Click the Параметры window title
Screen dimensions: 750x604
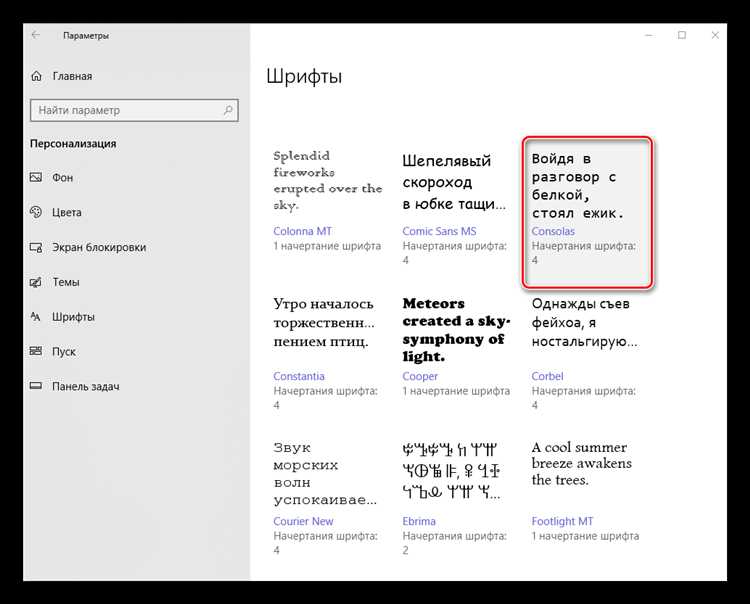[86, 35]
